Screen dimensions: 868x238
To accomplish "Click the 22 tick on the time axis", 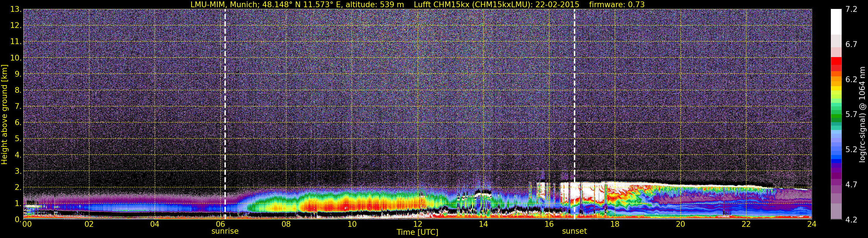I will [746, 224].
